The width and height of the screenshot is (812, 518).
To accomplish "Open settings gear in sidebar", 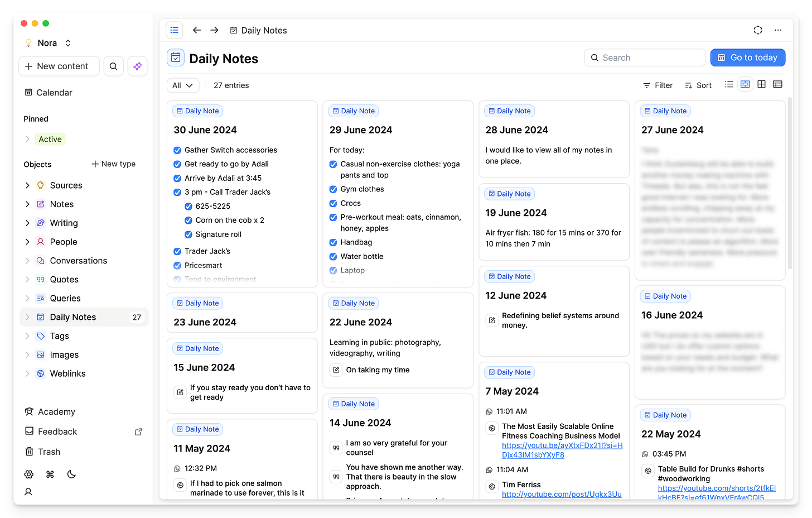I will point(29,474).
